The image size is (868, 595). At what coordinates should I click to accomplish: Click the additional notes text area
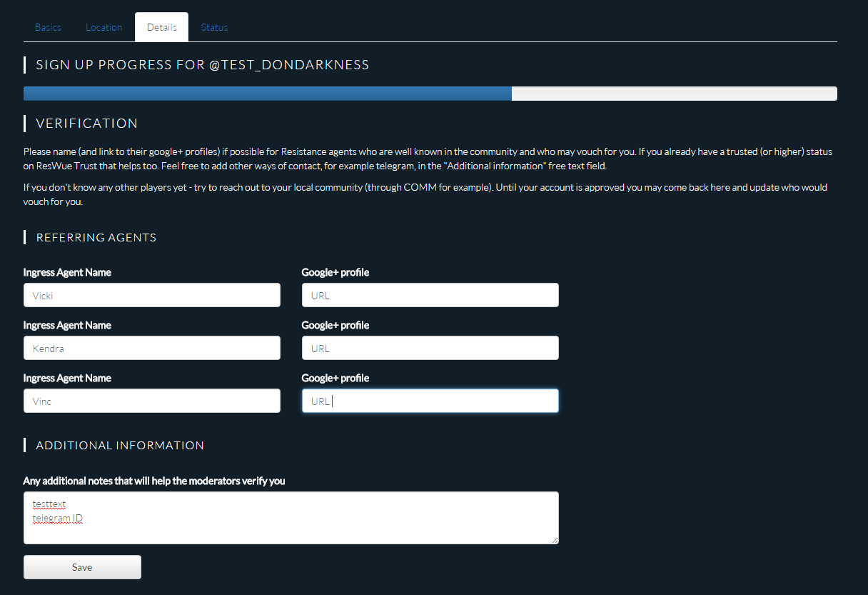pyautogui.click(x=291, y=518)
